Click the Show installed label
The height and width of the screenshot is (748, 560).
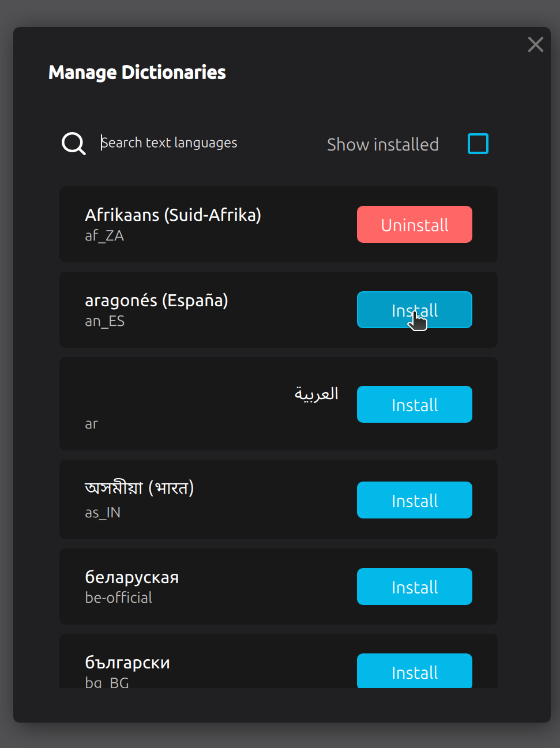383,144
